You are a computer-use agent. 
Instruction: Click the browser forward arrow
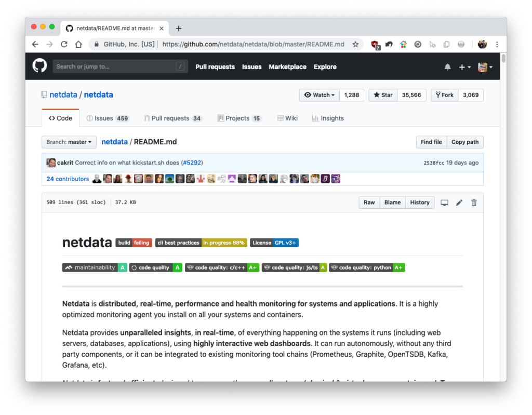(x=49, y=45)
